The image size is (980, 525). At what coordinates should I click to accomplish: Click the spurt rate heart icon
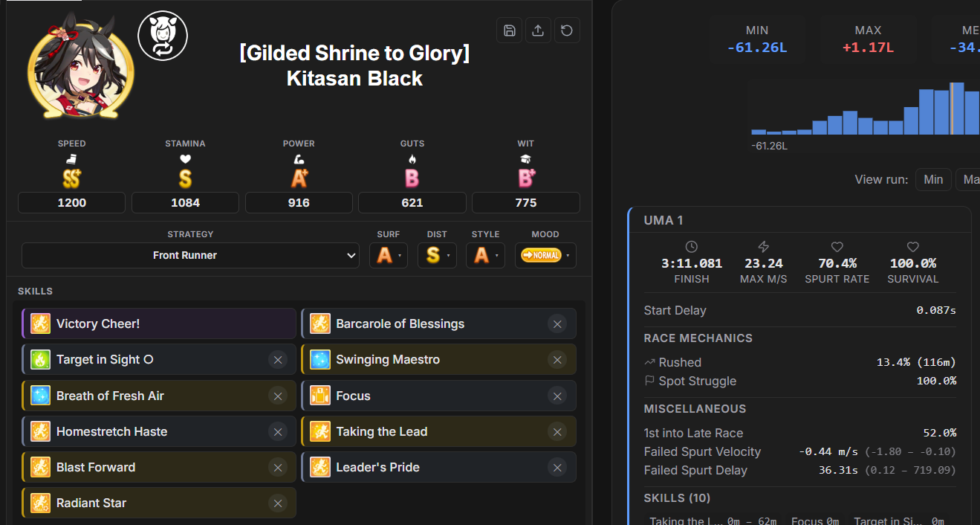[x=837, y=247]
